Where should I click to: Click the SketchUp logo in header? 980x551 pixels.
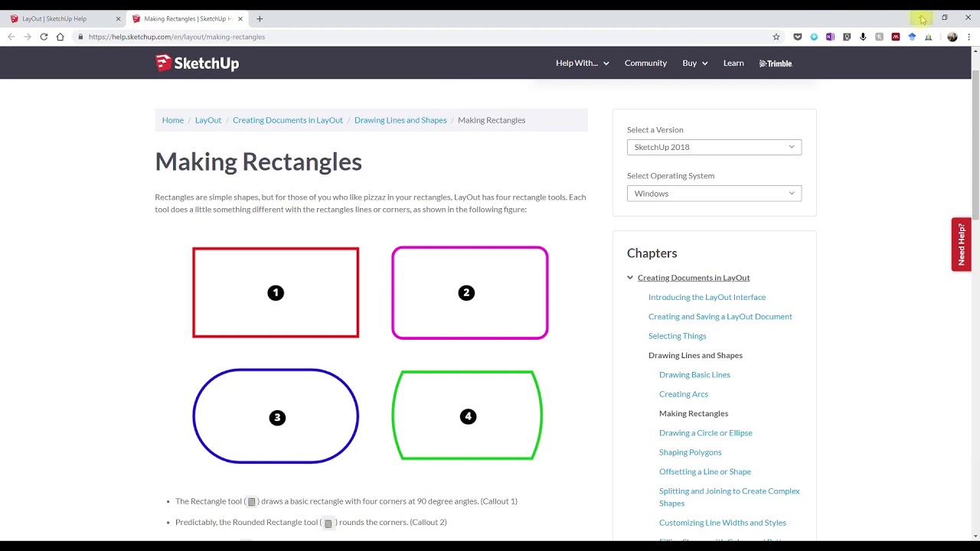click(x=197, y=63)
